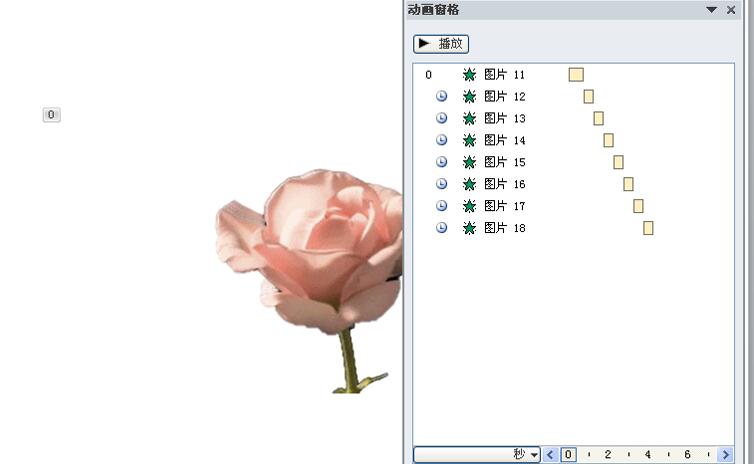Click the 0 mark on the timeline ruler
Screen dimensions: 754x464
tap(568, 454)
